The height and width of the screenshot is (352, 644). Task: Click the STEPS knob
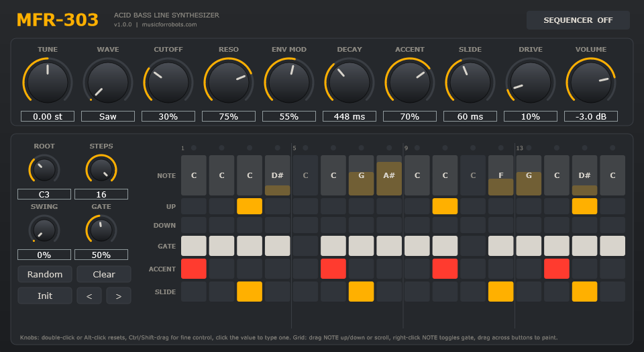(101, 169)
